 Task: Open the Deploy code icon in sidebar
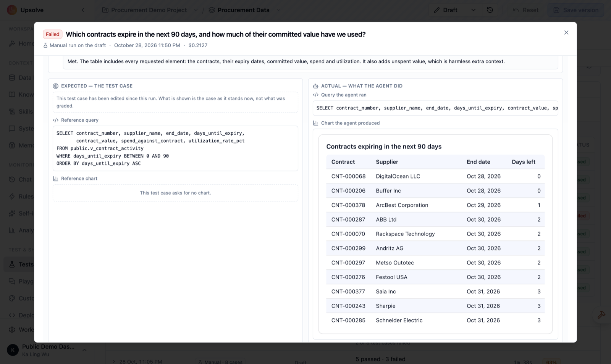coord(12,315)
